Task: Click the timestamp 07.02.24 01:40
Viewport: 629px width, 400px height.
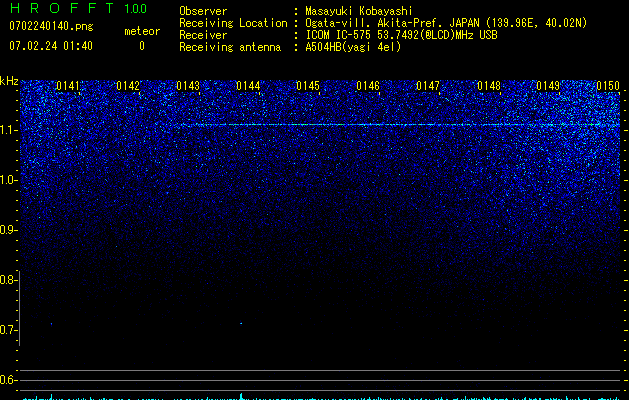Action: coord(51,46)
